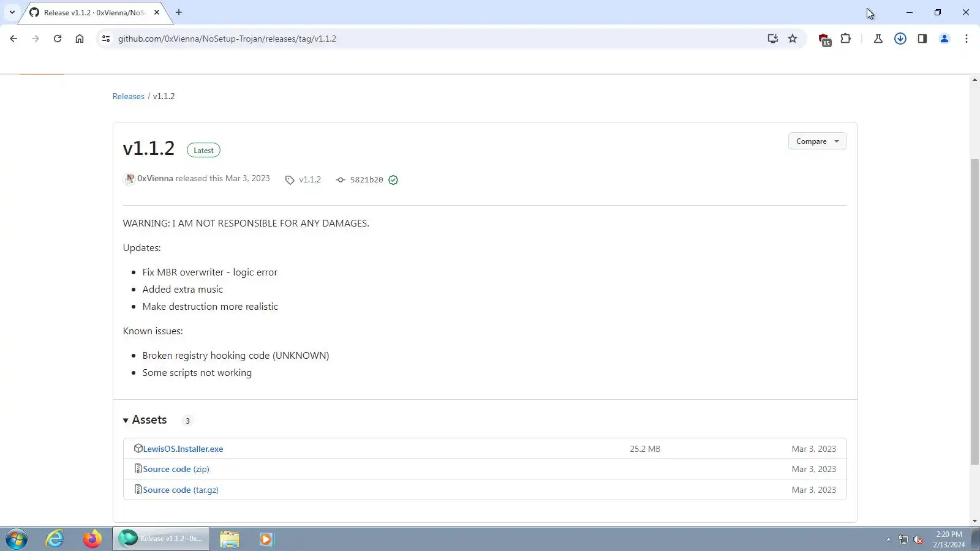Open the Compare dropdown
The height and width of the screenshot is (551, 980).
click(x=817, y=141)
